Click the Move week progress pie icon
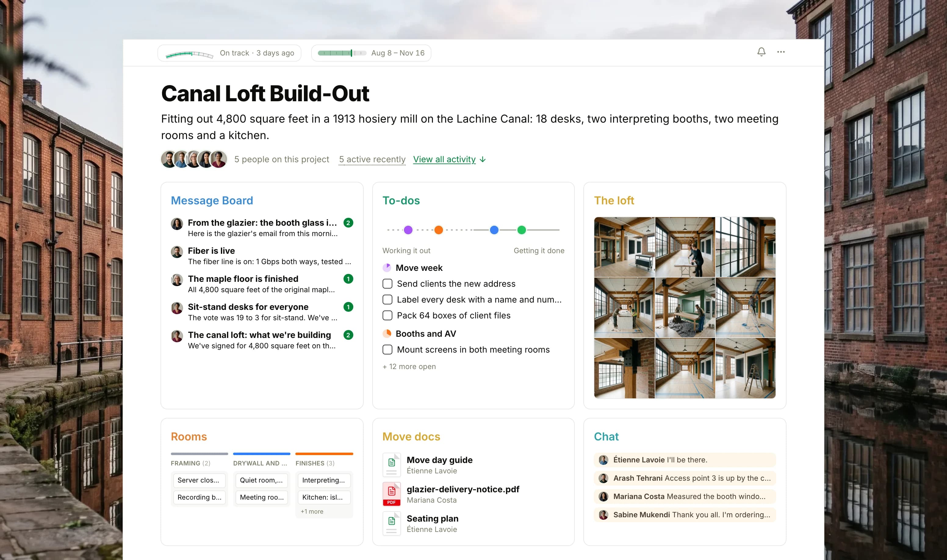 (x=387, y=267)
